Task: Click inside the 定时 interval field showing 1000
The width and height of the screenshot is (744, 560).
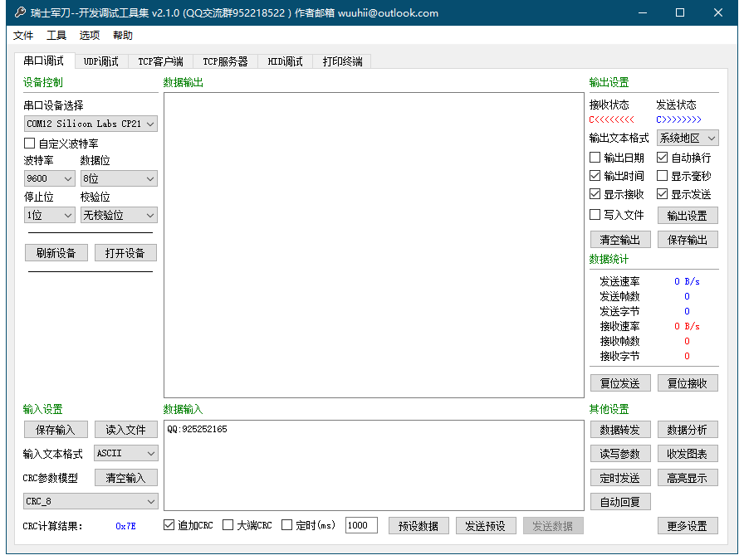Action: 361,525
